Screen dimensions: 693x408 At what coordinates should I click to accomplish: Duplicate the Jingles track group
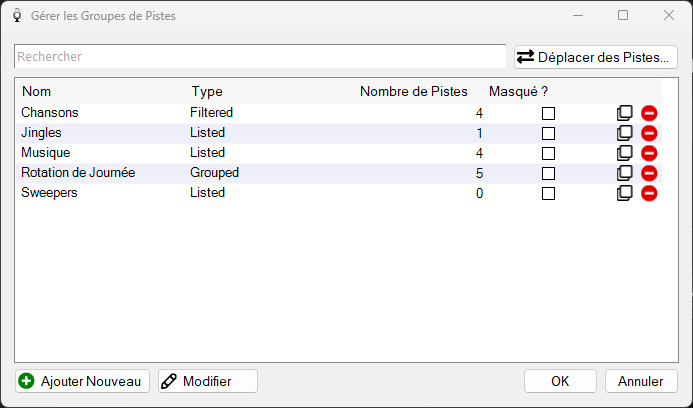[x=624, y=133]
